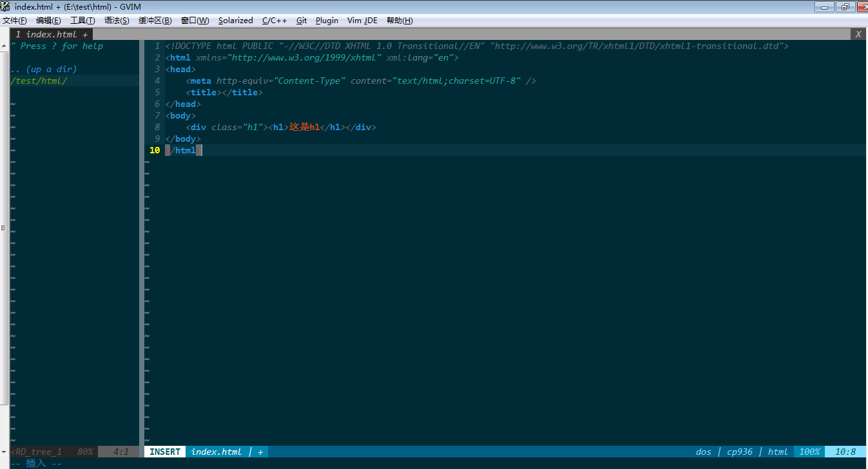
Task: Open the Vim JDE menu
Action: coord(362,21)
